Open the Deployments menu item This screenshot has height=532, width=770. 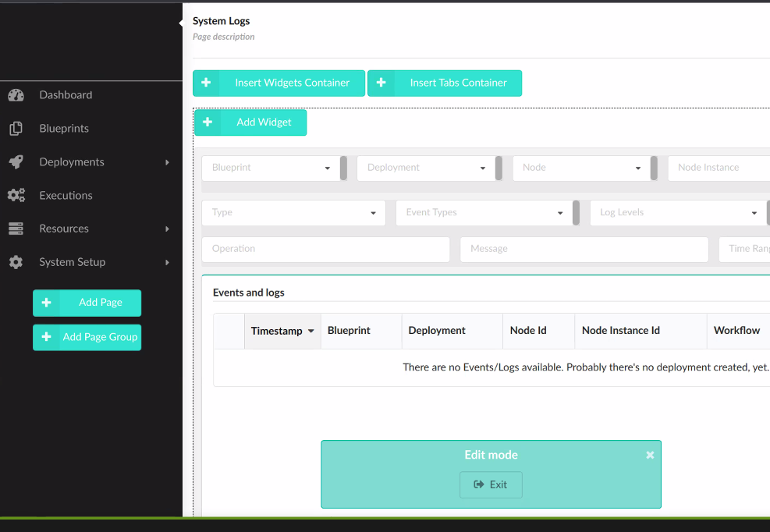[x=72, y=162]
